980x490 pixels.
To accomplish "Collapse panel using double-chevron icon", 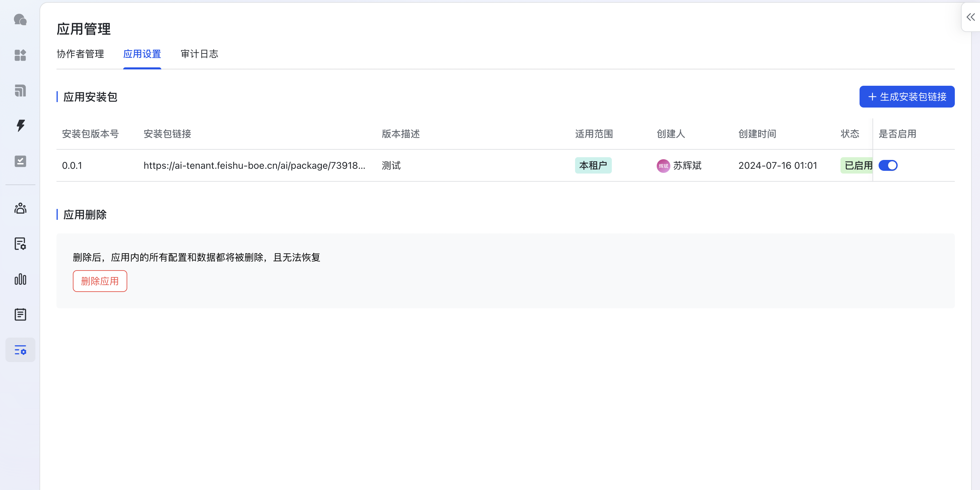I will coord(970,17).
